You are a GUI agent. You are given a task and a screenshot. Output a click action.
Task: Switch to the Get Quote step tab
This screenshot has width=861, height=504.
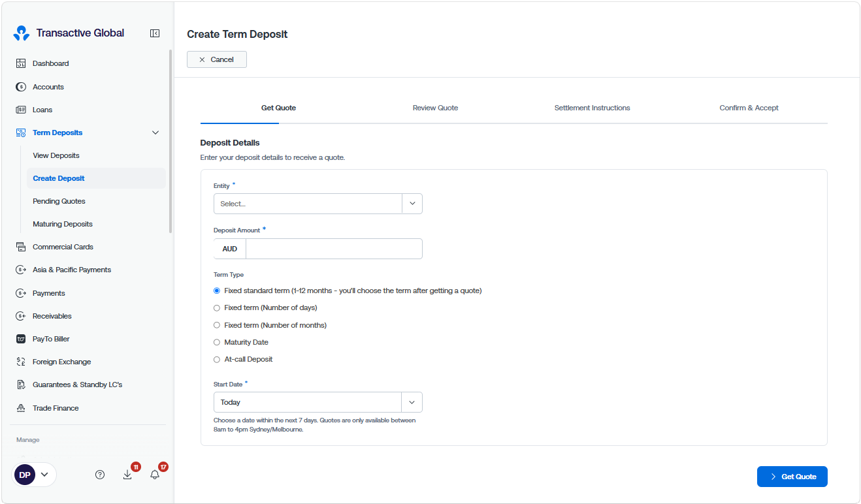tap(279, 108)
